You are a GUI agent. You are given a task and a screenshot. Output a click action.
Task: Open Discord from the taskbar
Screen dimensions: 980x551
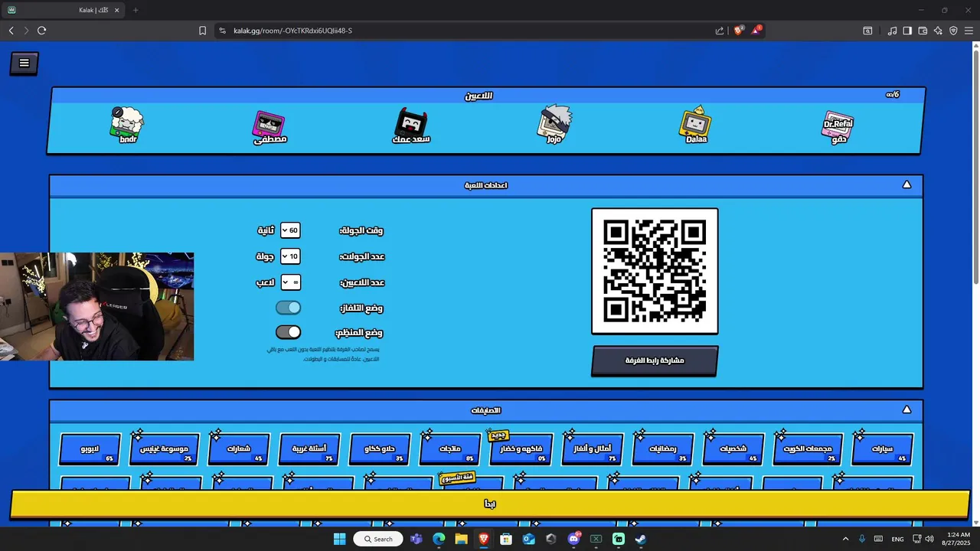pyautogui.click(x=573, y=539)
